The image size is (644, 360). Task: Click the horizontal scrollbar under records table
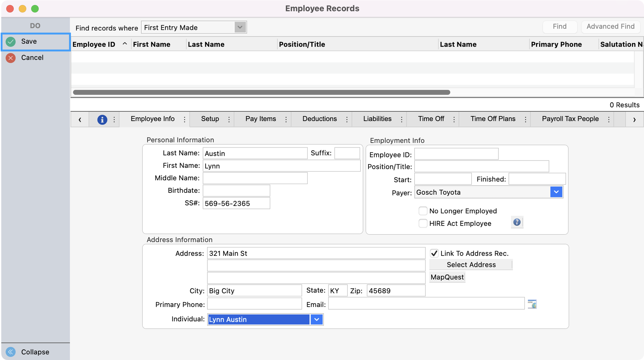pyautogui.click(x=261, y=93)
